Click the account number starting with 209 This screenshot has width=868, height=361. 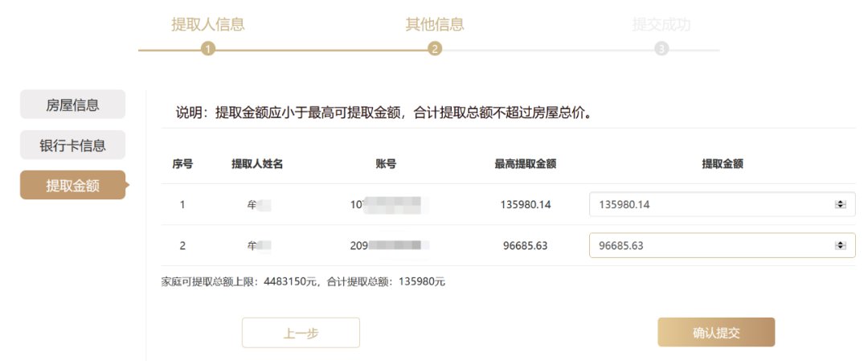coord(389,245)
